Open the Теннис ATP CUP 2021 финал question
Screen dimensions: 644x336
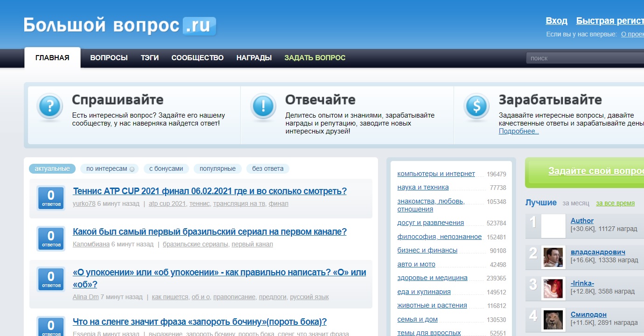[x=210, y=191]
